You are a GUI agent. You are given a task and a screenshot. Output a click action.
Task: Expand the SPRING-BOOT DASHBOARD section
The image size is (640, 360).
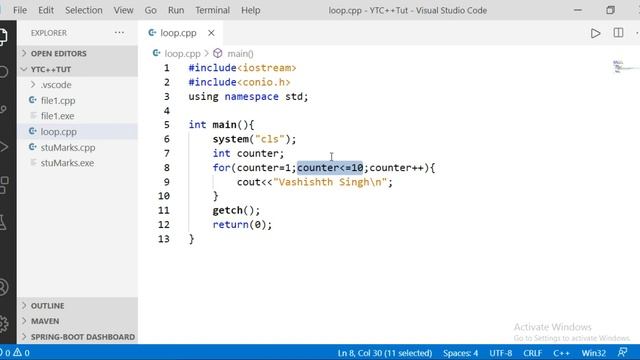click(78, 337)
